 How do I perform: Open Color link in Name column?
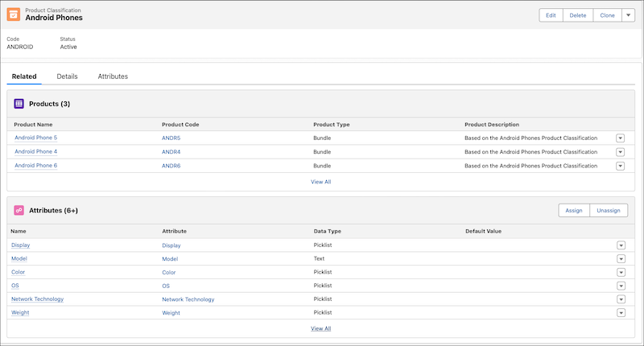[18, 272]
